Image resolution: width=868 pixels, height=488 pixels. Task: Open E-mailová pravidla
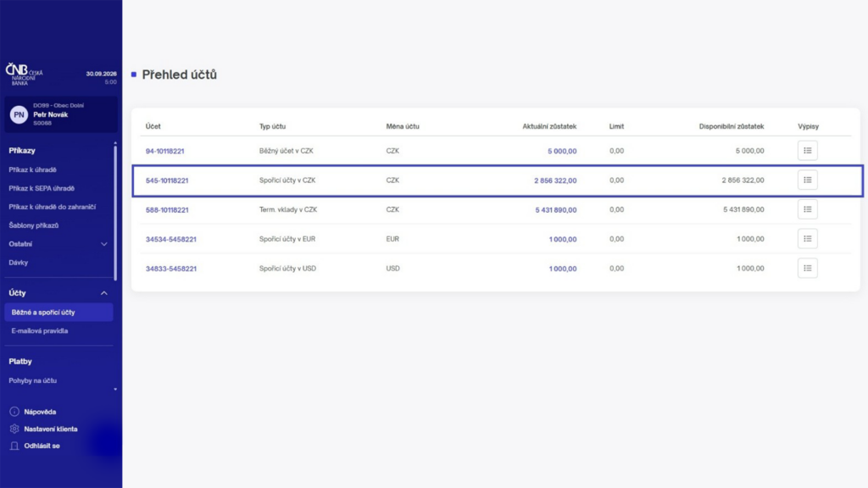point(40,331)
